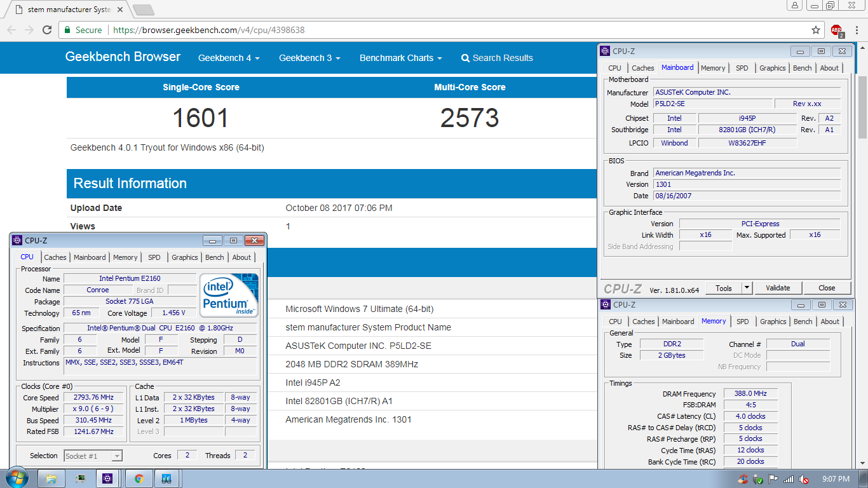Open Bench tab in CPU-Z CPU window

215,257
